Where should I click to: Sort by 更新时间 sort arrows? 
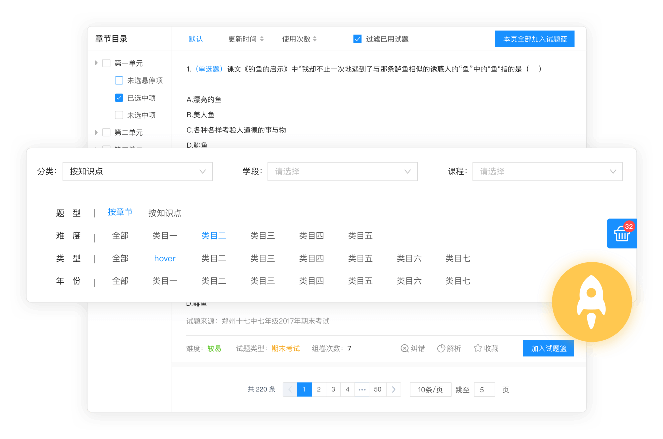click(x=262, y=39)
